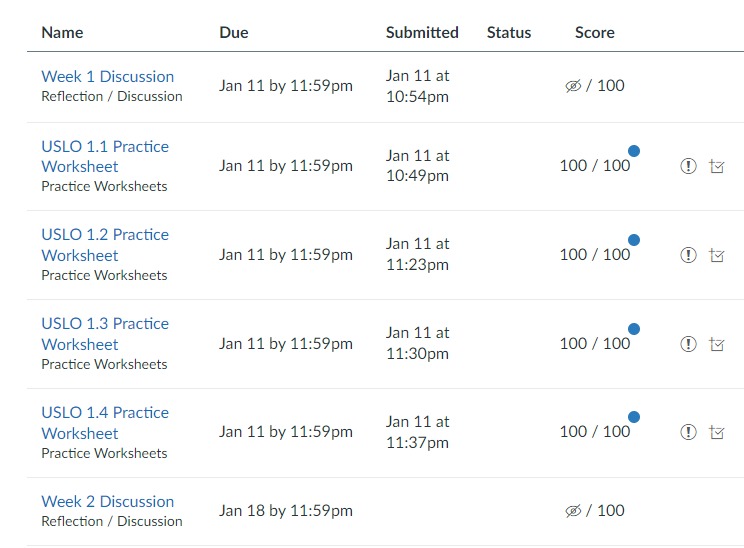Open checkmark details icon for USLO 1.3 Worksheet
This screenshot has width=744, height=548.
pos(716,344)
